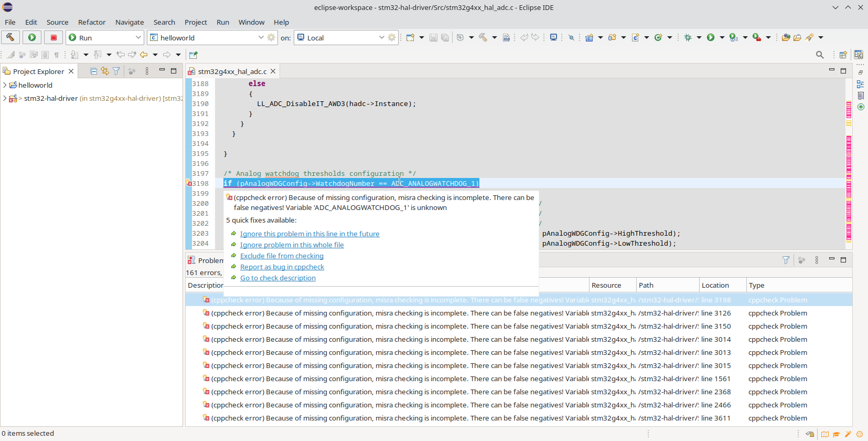The image size is (868, 441).
Task: Open the Window menu
Action: [251, 22]
